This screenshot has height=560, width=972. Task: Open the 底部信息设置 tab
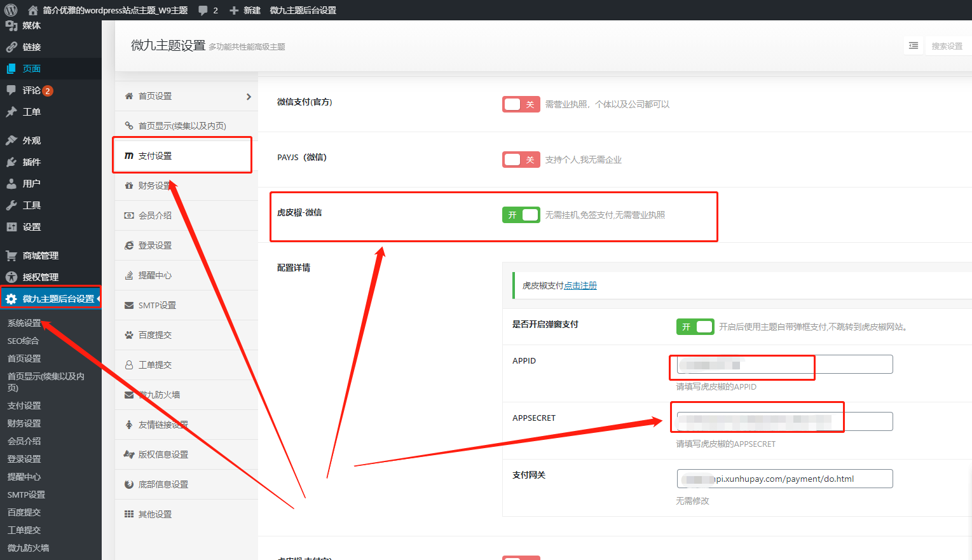pyautogui.click(x=186, y=484)
